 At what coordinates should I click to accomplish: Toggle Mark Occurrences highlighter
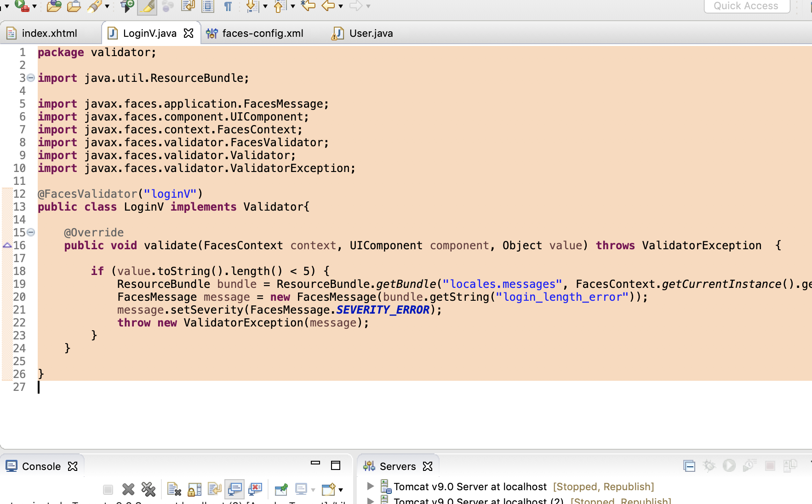pyautogui.click(x=147, y=6)
